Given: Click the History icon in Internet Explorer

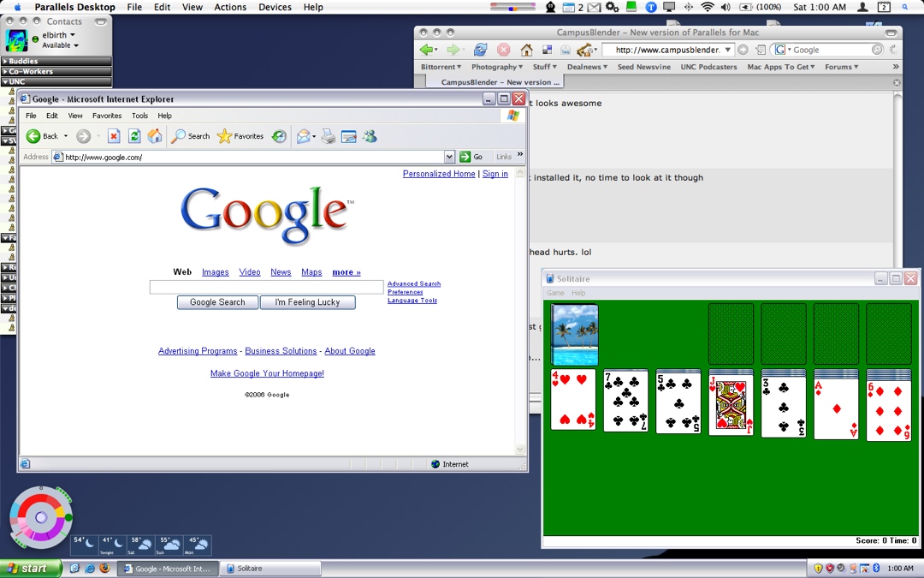Looking at the screenshot, I should (279, 136).
